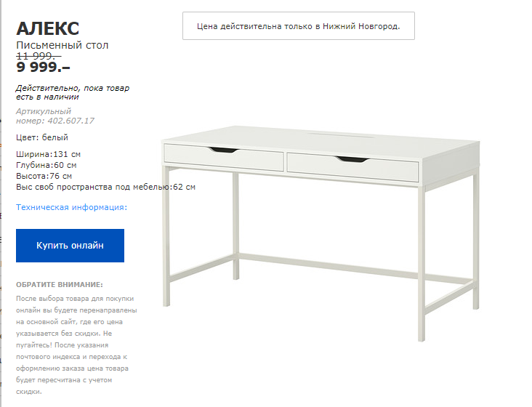Screen dimensions: 532x407
Task: Click the 9 999 discounted price
Action: coord(43,67)
